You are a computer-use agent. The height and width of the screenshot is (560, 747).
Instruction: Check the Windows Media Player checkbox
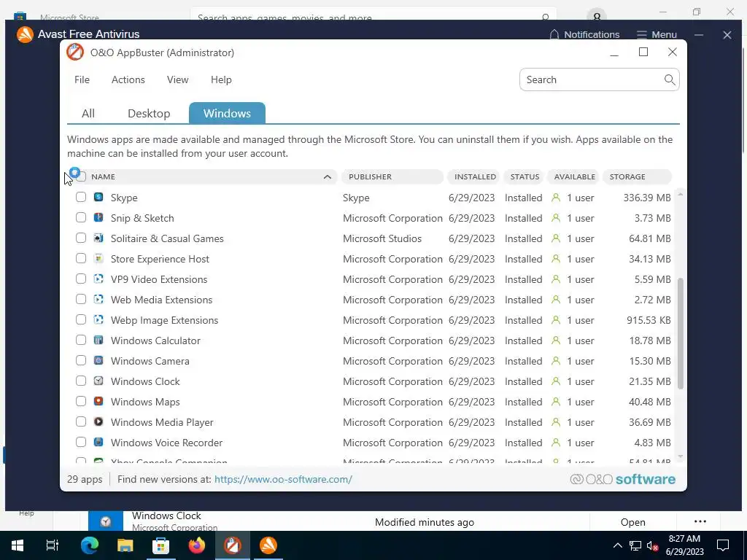pos(81,422)
